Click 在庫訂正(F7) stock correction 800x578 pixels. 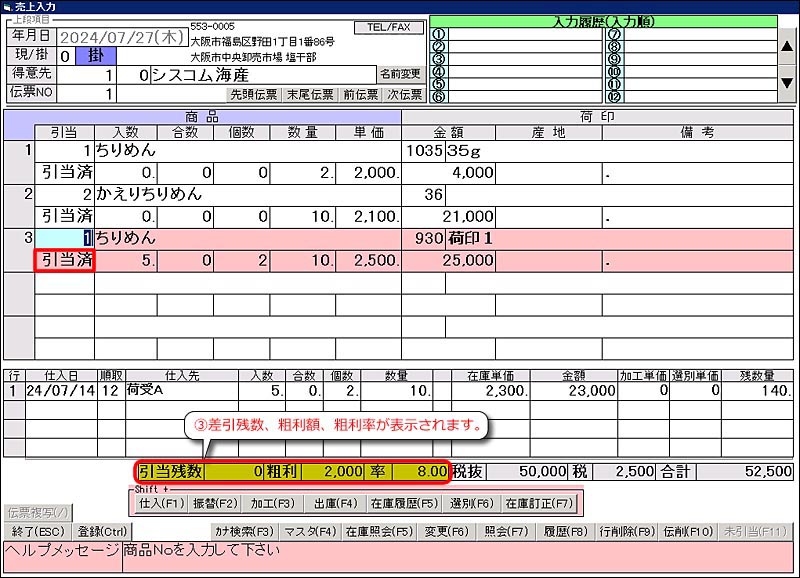point(537,502)
